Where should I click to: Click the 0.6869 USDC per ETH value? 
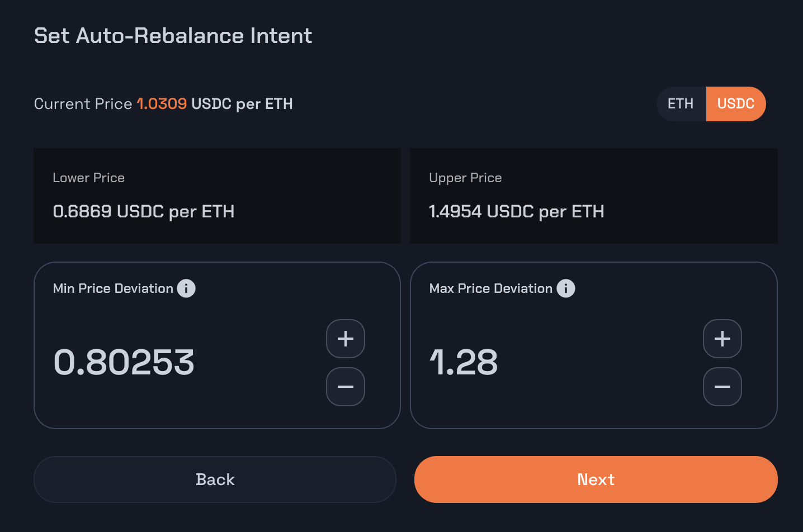pos(144,211)
